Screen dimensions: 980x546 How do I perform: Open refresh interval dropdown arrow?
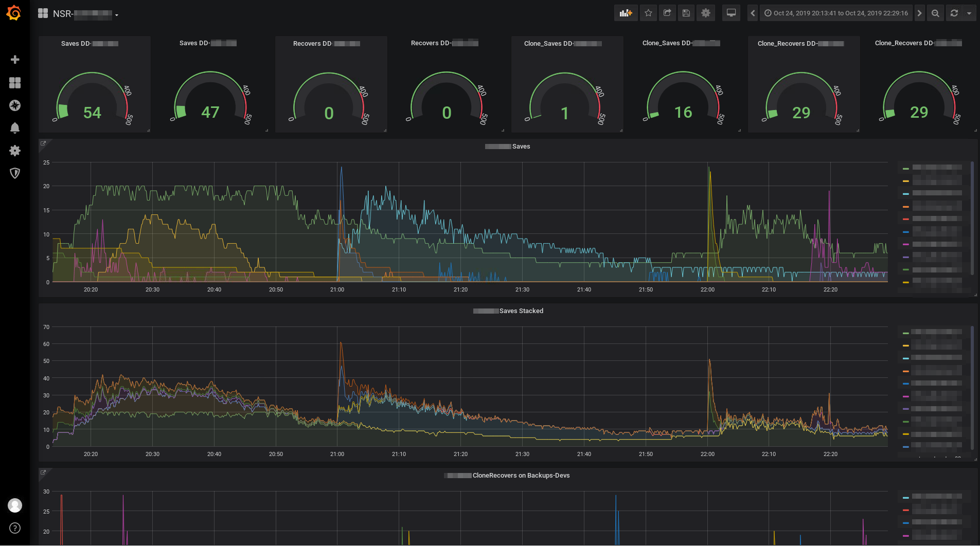tap(969, 13)
